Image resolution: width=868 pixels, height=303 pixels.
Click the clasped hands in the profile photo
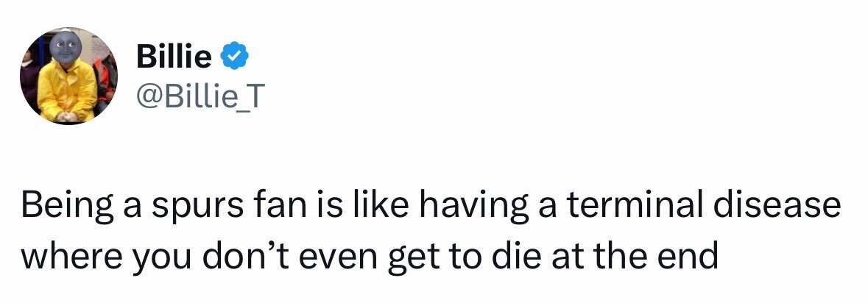[x=66, y=116]
